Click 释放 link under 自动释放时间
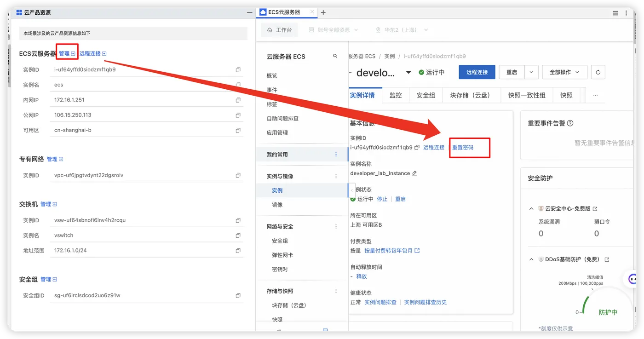Viewport: 644px width, 339px height. click(362, 276)
